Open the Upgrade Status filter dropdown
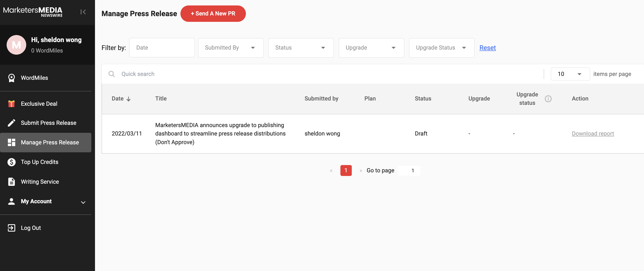The width and height of the screenshot is (644, 271). point(441,48)
